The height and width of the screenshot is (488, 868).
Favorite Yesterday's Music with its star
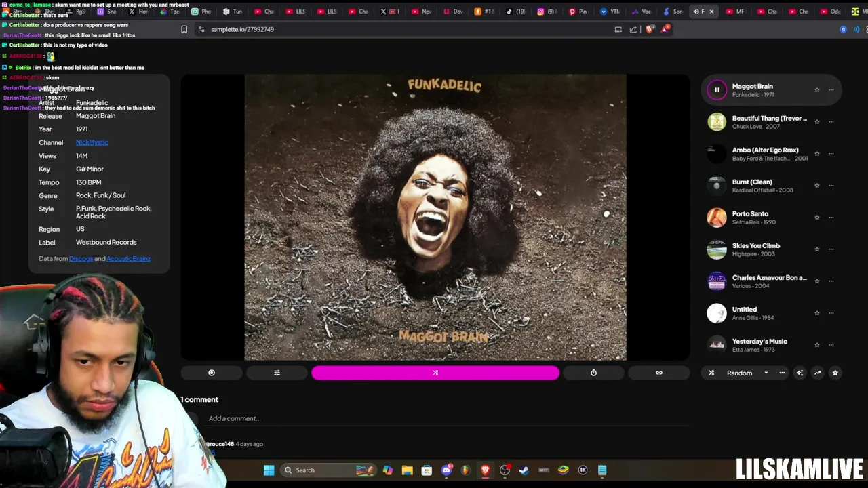coord(816,345)
